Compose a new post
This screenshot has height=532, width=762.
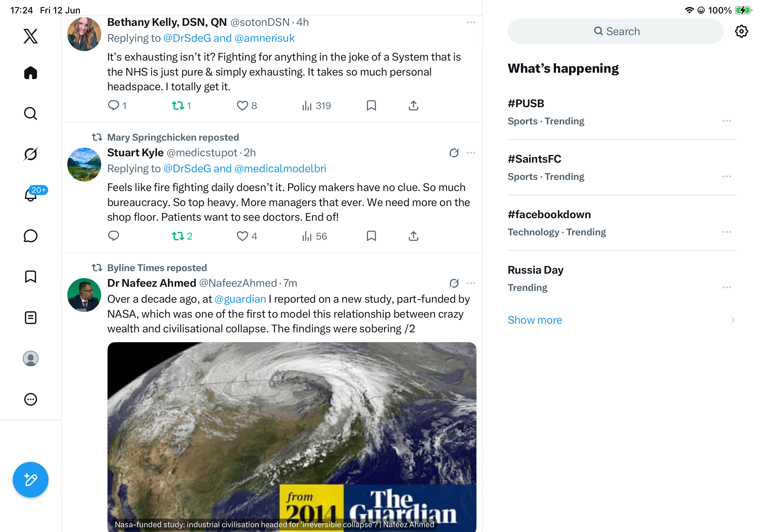[31, 480]
